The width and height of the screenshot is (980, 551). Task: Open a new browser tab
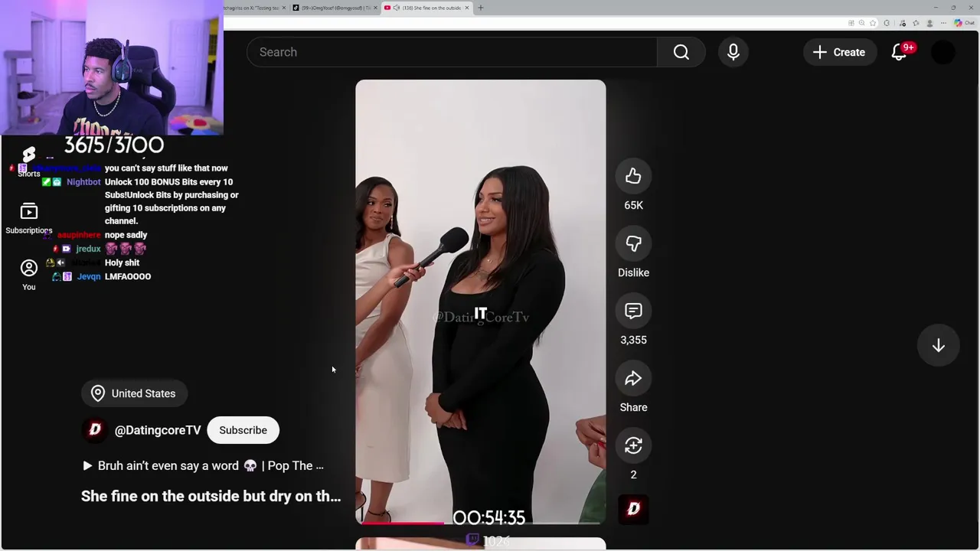point(480,8)
